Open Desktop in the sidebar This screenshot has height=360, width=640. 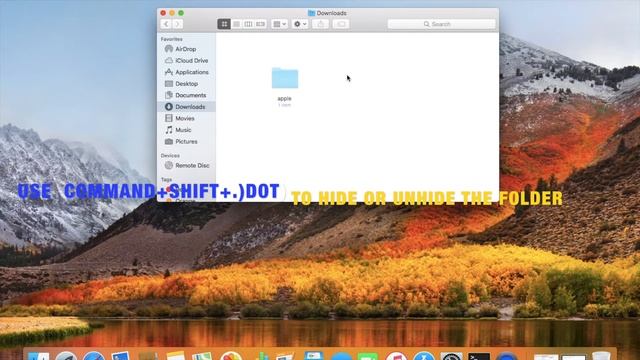(186, 84)
